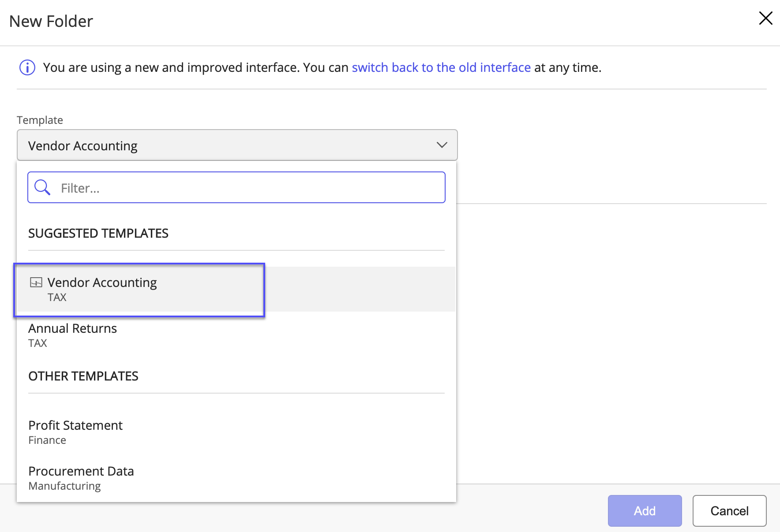Click the Suggested Templates section header
The height and width of the screenshot is (532, 780).
pos(98,234)
